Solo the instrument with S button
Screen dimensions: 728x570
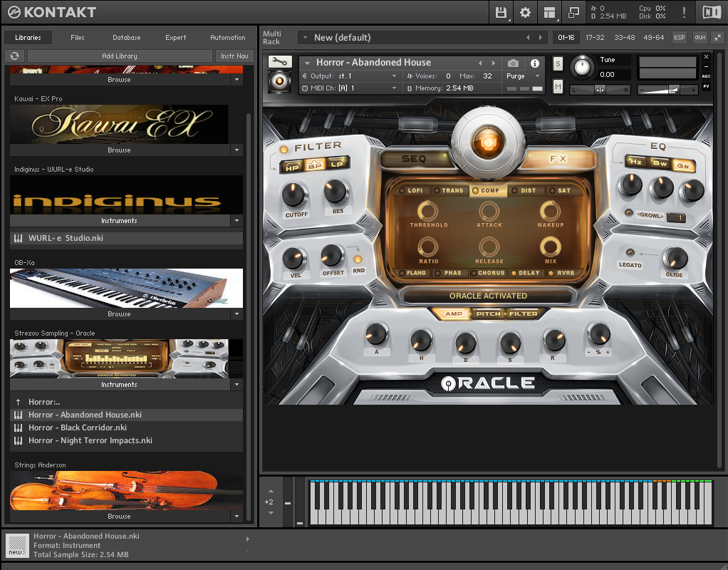(558, 63)
